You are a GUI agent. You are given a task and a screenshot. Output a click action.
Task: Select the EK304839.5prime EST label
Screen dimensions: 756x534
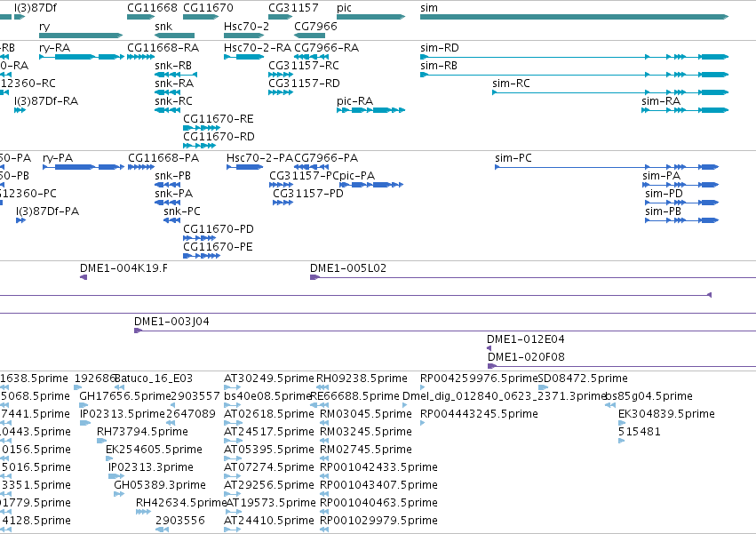click(x=667, y=414)
